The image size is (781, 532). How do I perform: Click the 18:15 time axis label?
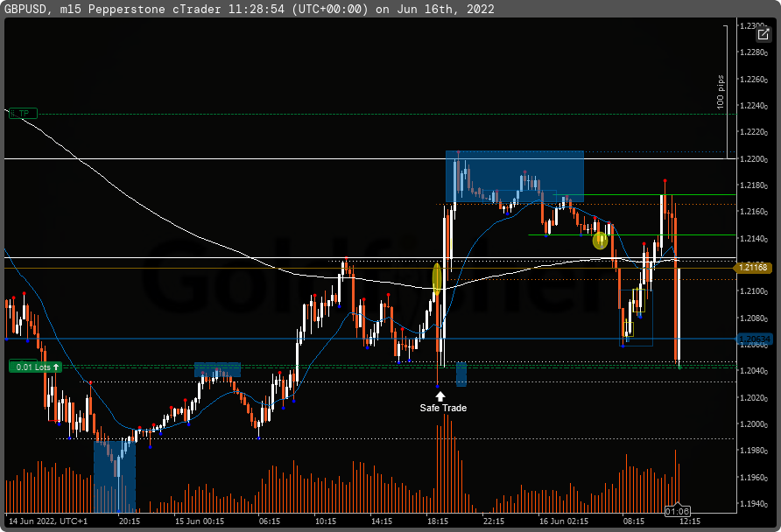coord(437,521)
